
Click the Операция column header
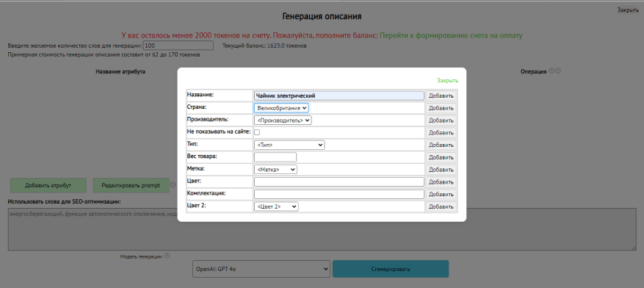click(533, 71)
